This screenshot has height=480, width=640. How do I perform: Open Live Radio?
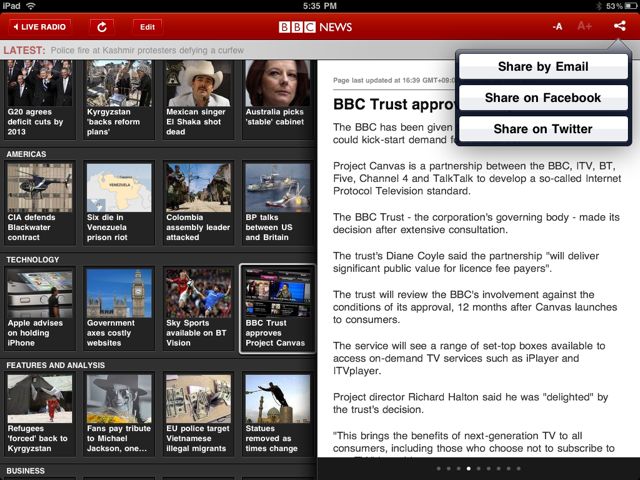[40, 27]
